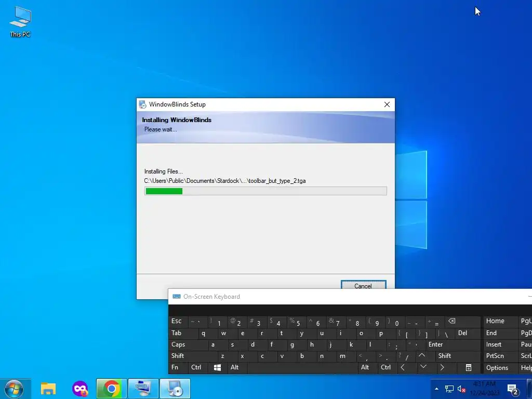This screenshot has height=399, width=532.
Task: Click the Windows logo key on keyboard
Action: tap(218, 367)
